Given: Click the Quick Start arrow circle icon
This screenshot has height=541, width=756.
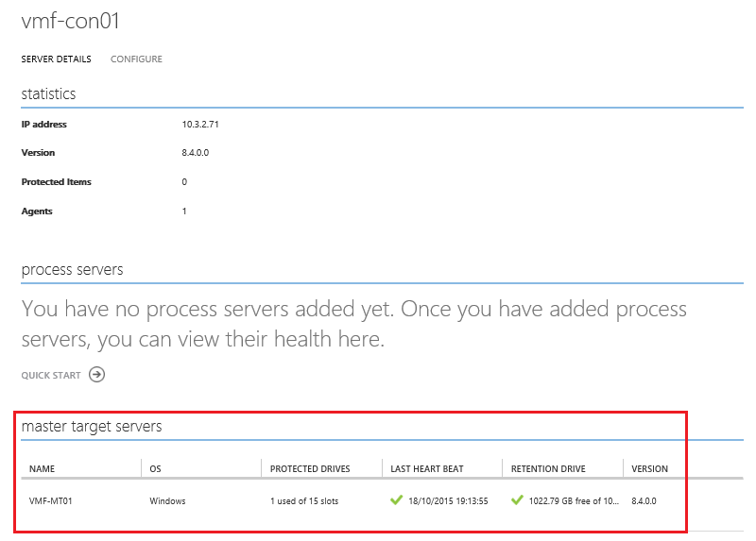Looking at the screenshot, I should [x=96, y=375].
